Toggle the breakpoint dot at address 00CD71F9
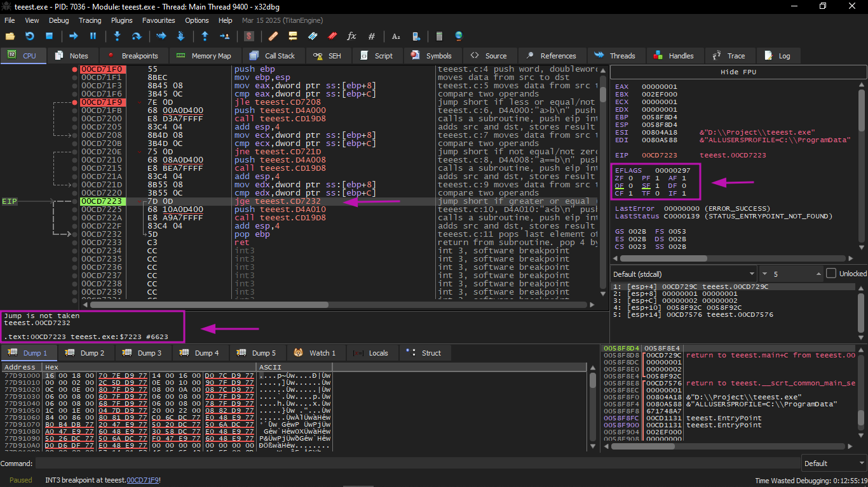 (x=75, y=102)
